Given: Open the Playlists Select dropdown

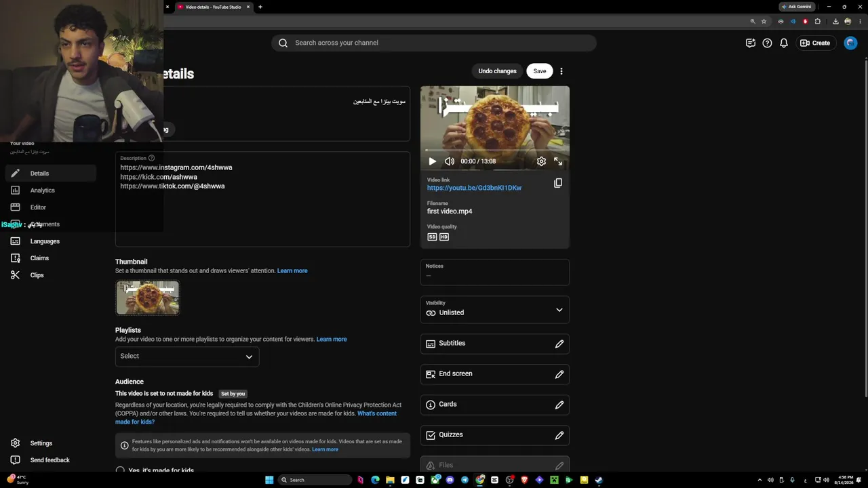Looking at the screenshot, I should coord(187,356).
